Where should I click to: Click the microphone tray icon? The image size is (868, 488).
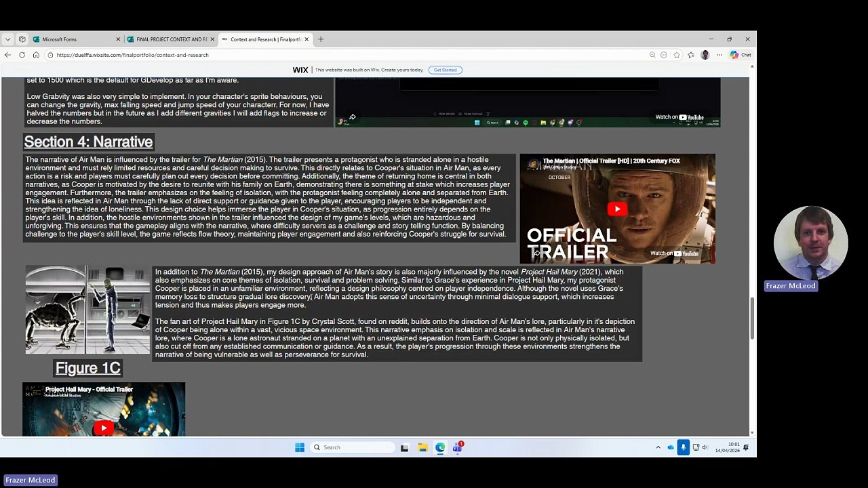point(683,447)
